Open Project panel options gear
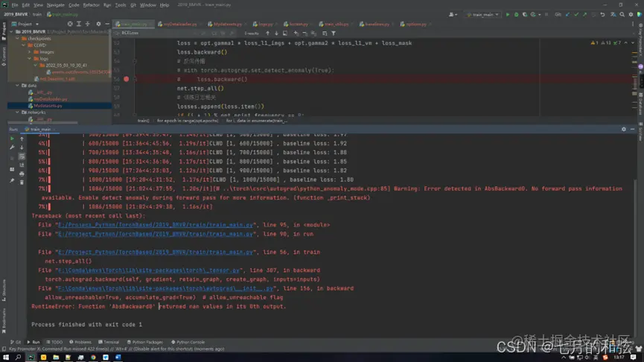The image size is (644, 362). 98,24
